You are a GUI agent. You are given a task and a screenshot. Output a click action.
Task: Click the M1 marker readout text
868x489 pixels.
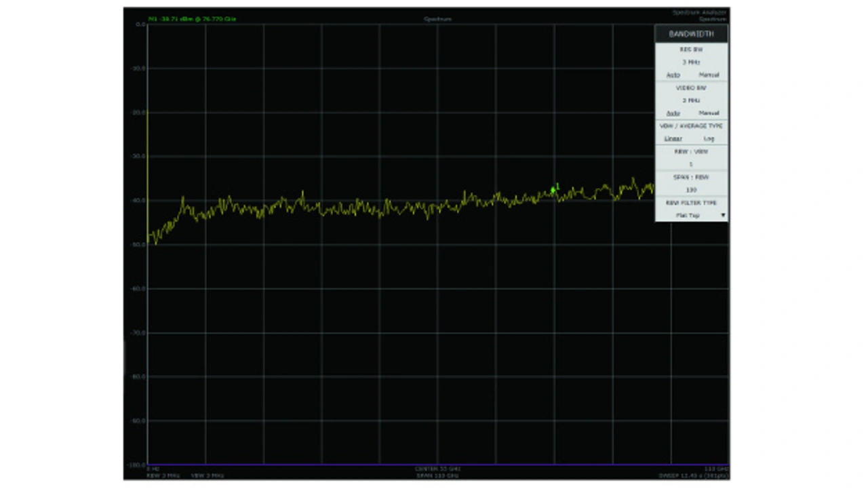tap(193, 19)
